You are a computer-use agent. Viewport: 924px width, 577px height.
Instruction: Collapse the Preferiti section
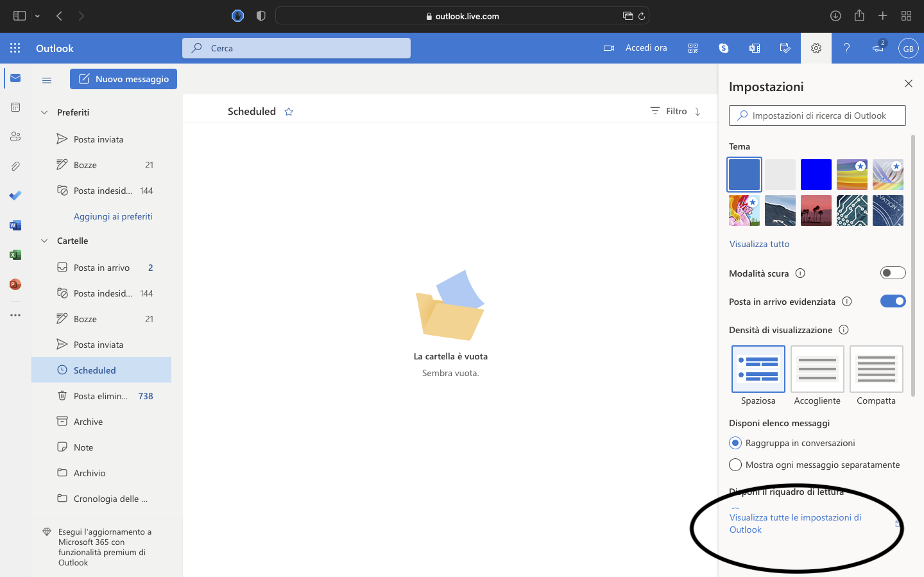pyautogui.click(x=44, y=112)
